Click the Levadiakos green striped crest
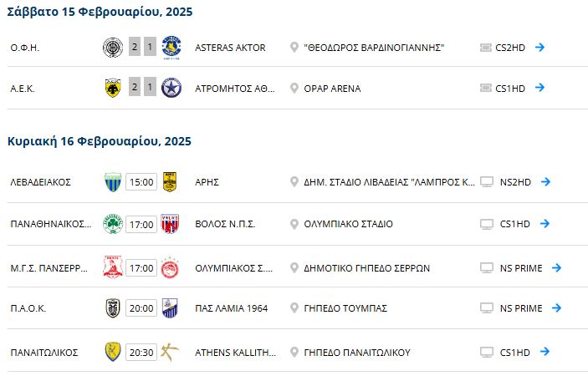Image resolution: width=588 pixels, height=376 pixels. coord(113,182)
